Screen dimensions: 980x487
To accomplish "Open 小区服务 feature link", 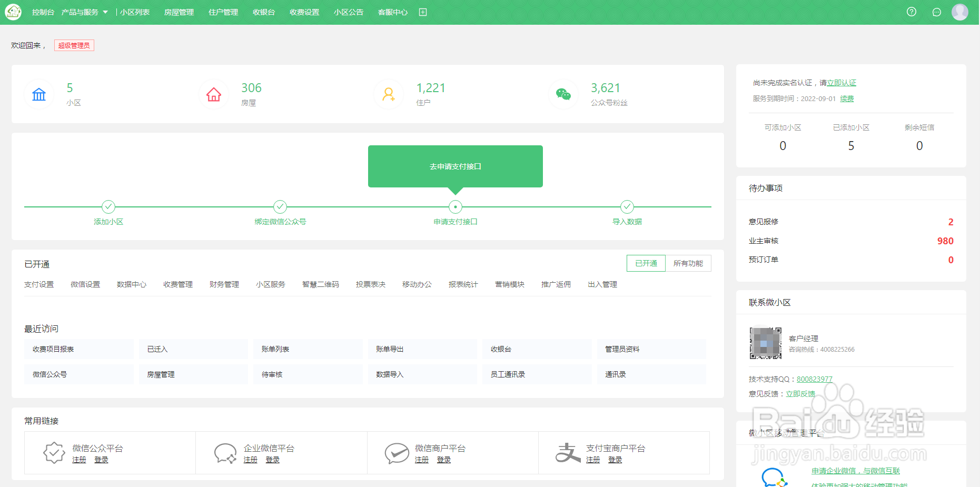I will (271, 284).
